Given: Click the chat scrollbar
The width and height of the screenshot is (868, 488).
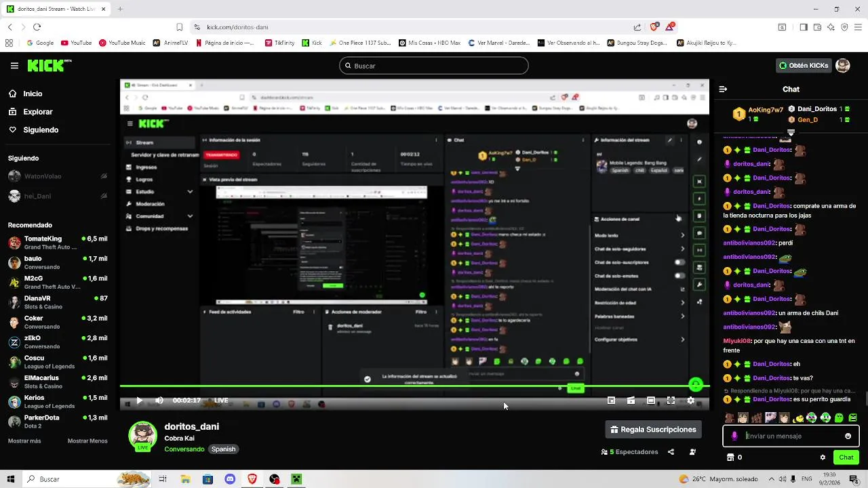Looking at the screenshot, I should [x=865, y=399].
